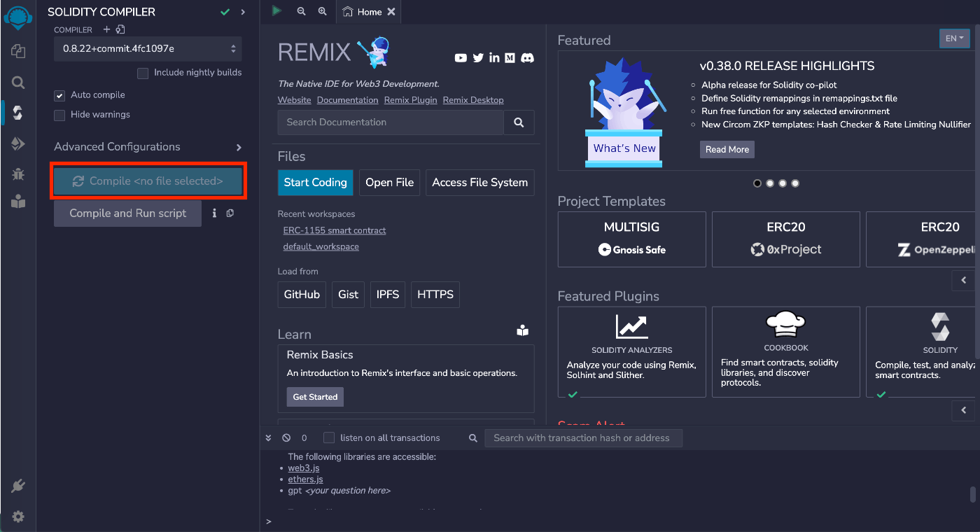Click the LearnEth icon beside Learn heading
Screen dimensions: 980x532
(x=522, y=331)
